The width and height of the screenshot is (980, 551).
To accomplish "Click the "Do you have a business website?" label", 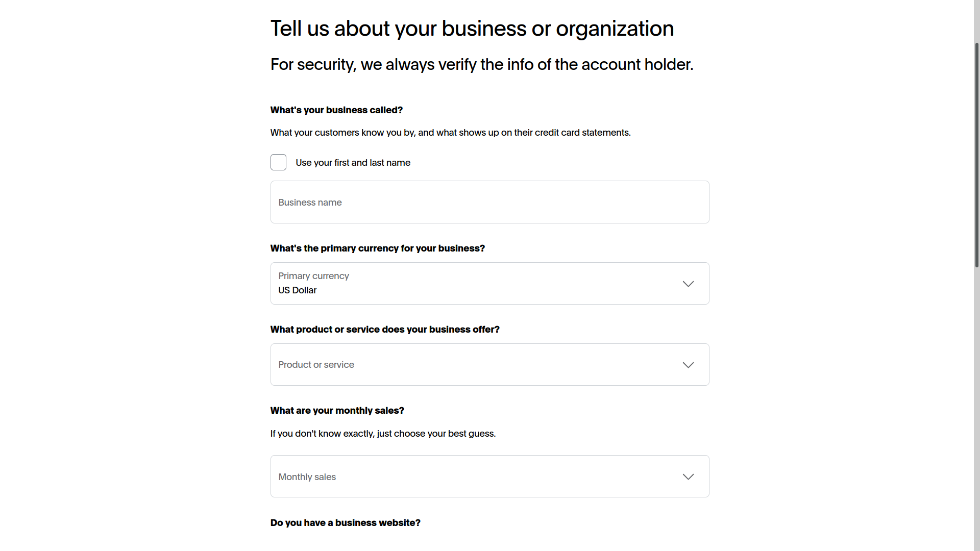I will tap(345, 523).
